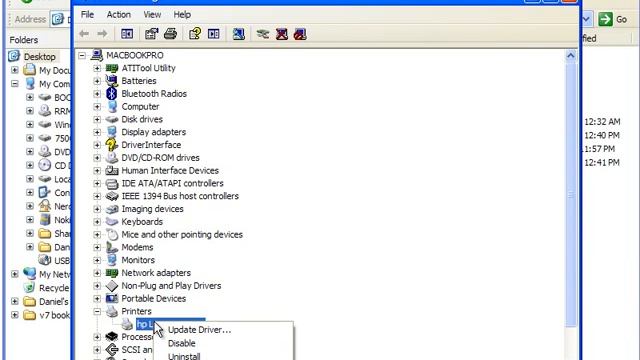
Task: Collapse the Printers node
Action: [x=97, y=311]
